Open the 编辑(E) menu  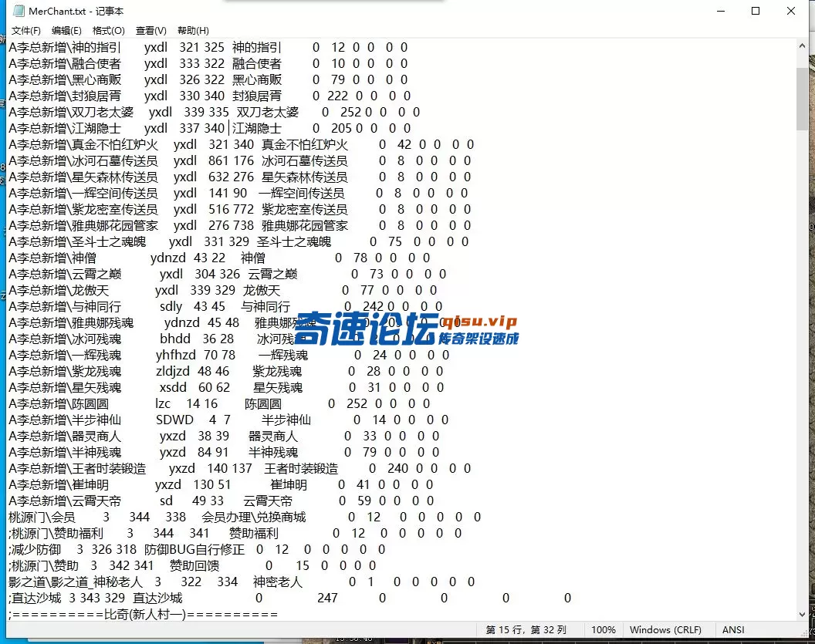(66, 31)
